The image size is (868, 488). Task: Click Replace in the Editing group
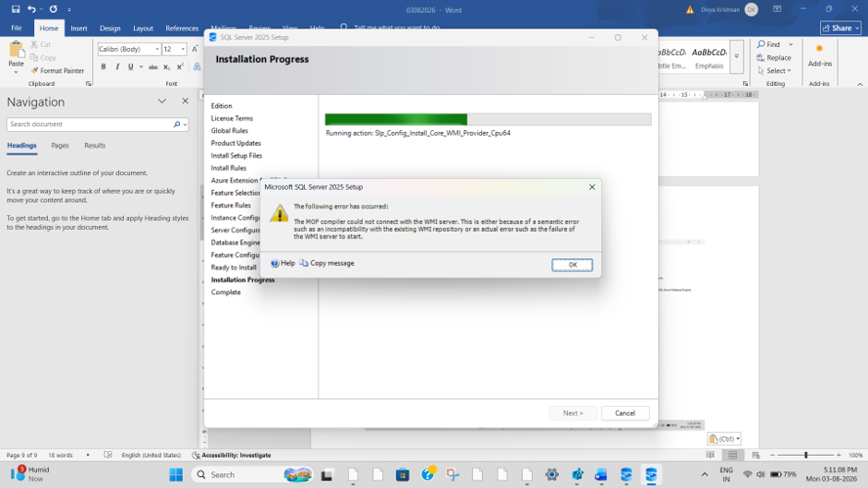774,57
